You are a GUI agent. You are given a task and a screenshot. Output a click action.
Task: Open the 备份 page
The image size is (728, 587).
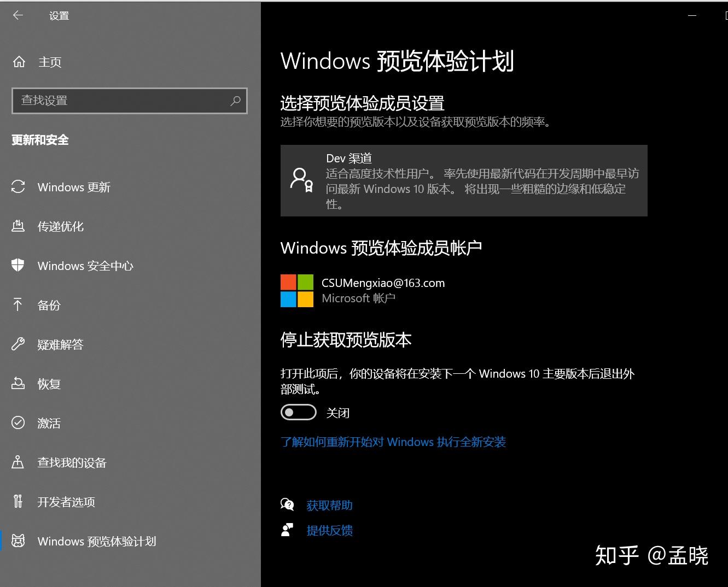49,305
